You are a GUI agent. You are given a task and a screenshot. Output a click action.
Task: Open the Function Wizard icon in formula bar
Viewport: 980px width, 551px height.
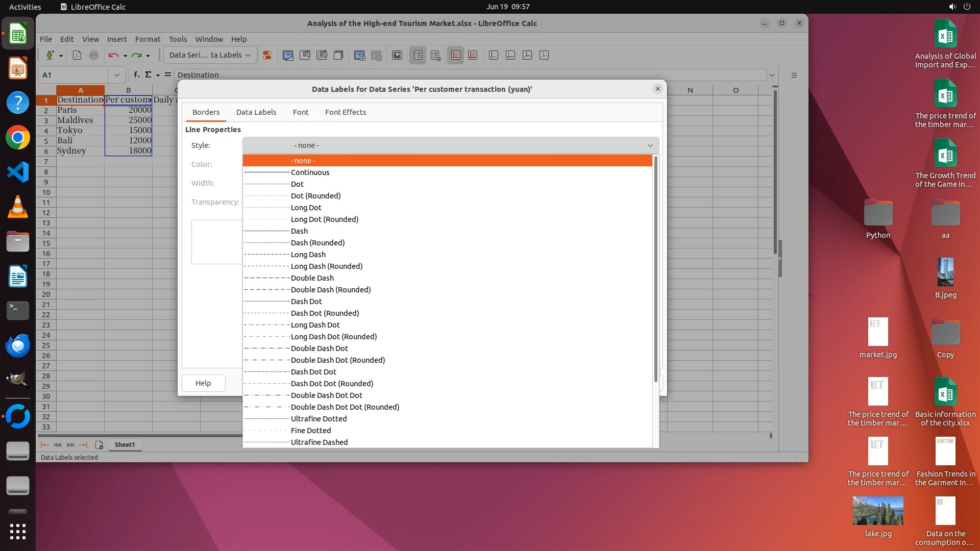[136, 74]
